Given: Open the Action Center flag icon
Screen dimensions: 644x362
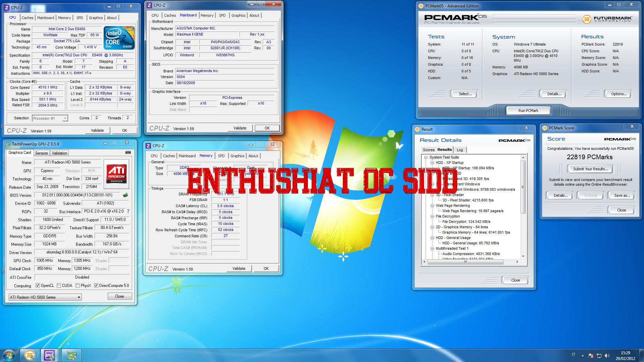Looking at the screenshot, I should tap(591, 356).
